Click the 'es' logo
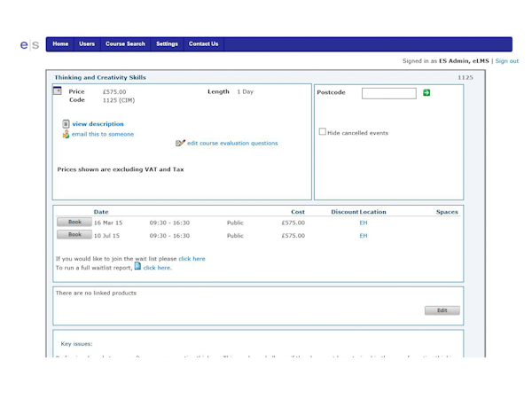 point(29,44)
